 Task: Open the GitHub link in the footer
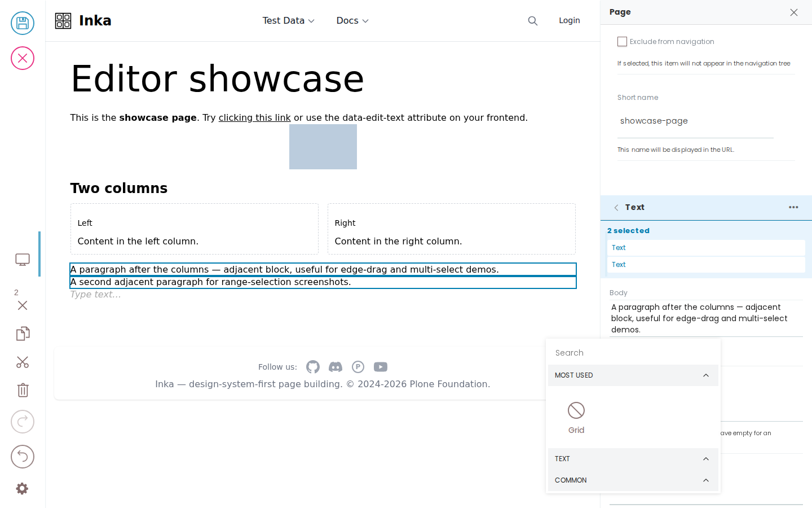[x=313, y=367]
